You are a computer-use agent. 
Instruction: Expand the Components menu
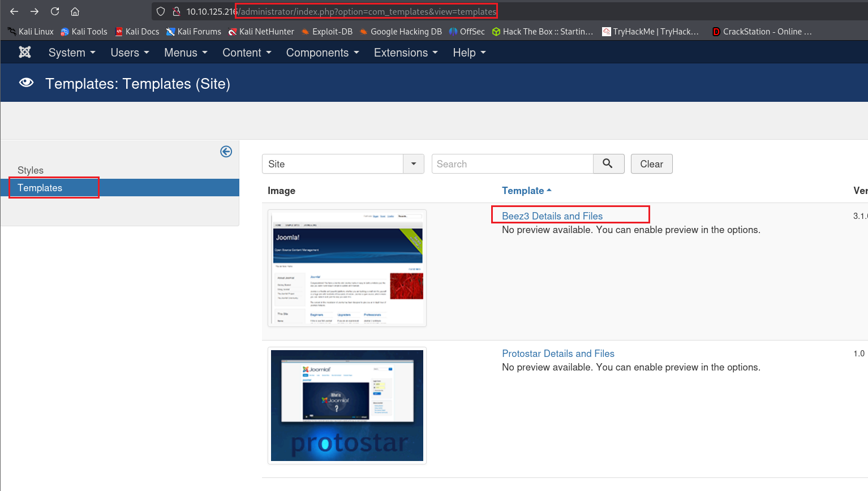(x=323, y=53)
